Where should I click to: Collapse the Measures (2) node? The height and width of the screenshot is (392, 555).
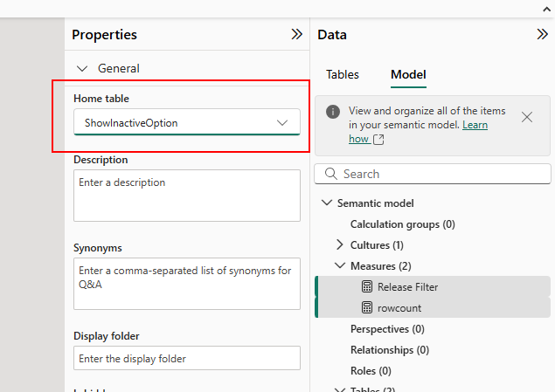[340, 265]
